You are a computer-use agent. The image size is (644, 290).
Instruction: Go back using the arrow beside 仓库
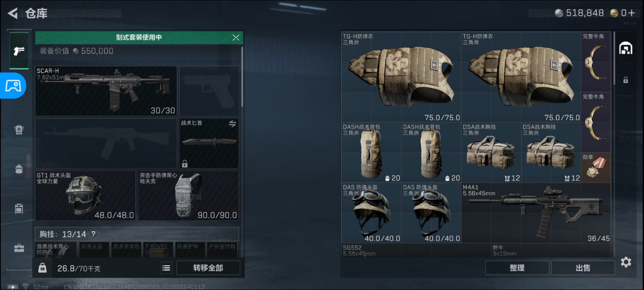12,13
